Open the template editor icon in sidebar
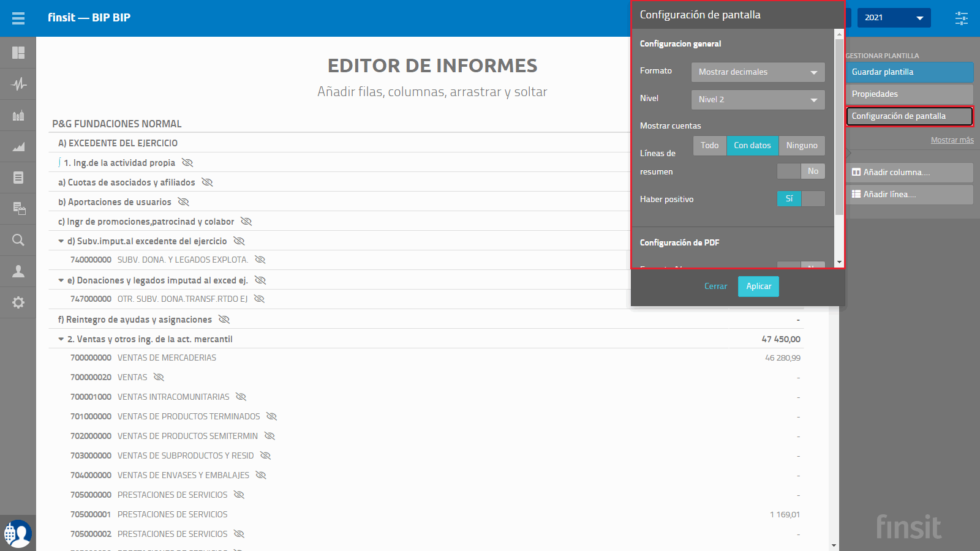Image resolution: width=980 pixels, height=551 pixels. tap(18, 209)
